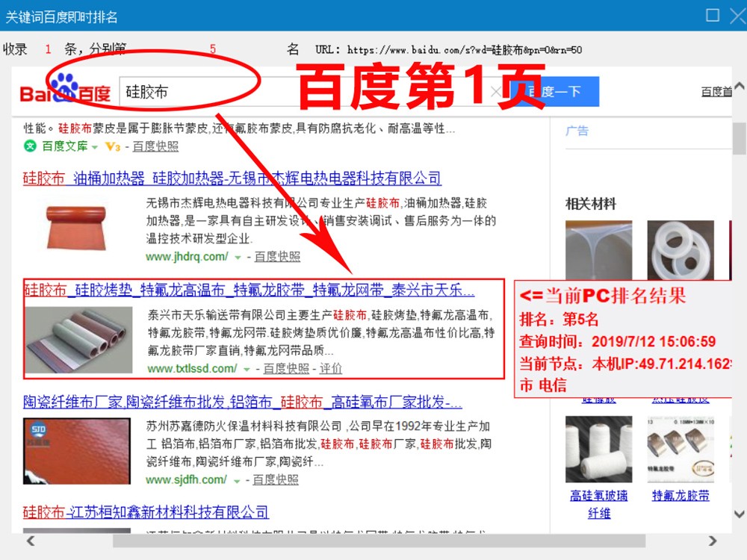The width and height of the screenshot is (747, 560).
Task: Click the red silicone roll thumbnail for jhdrq result
Action: (x=77, y=227)
